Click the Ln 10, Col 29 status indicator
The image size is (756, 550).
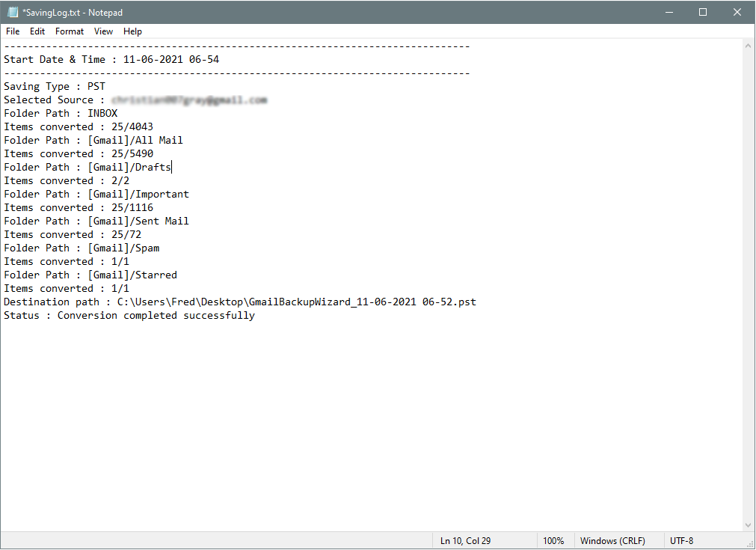point(465,541)
